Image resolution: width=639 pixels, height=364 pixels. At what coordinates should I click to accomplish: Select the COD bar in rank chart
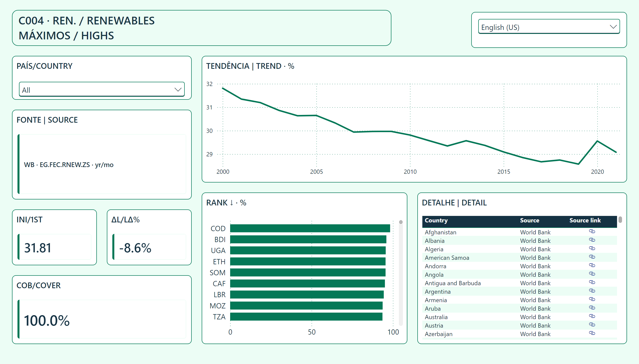pyautogui.click(x=310, y=229)
